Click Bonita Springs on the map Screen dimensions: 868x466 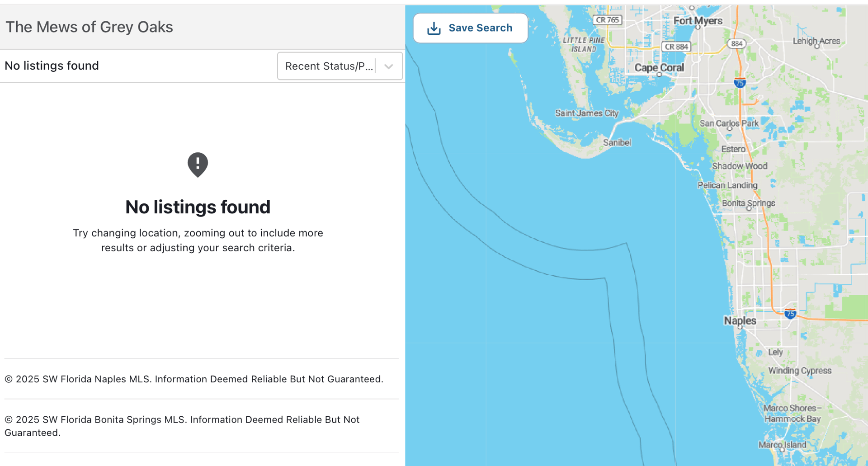tap(748, 203)
